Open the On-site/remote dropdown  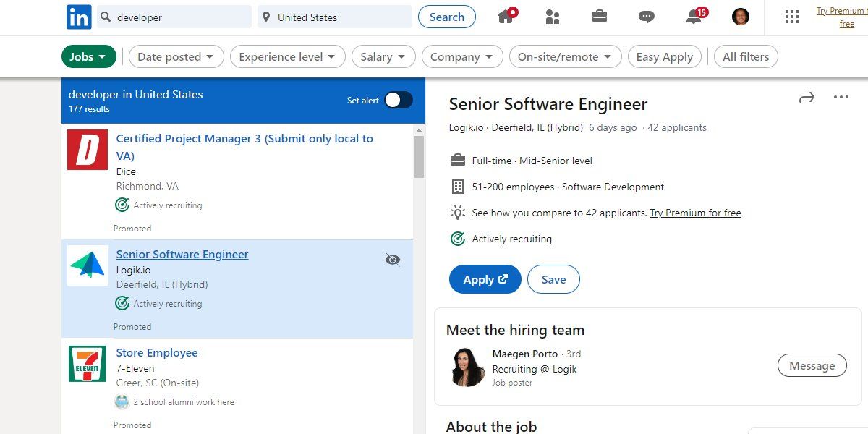[x=565, y=56]
